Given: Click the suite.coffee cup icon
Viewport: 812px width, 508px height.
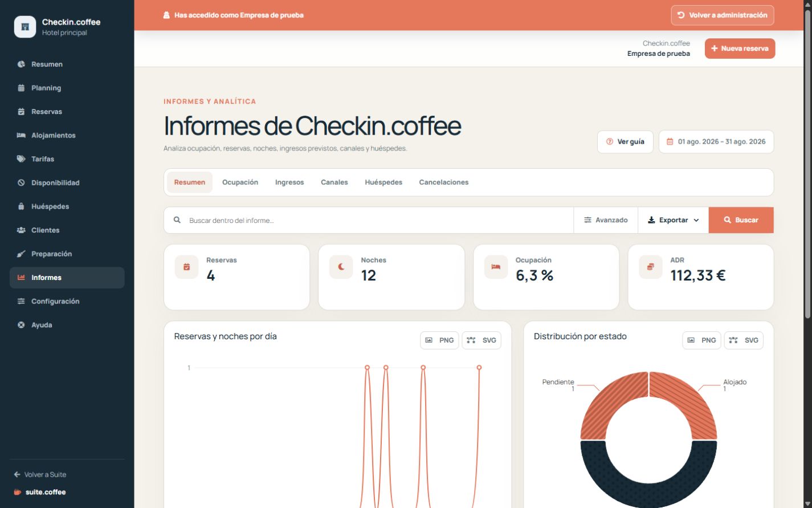Looking at the screenshot, I should pyautogui.click(x=18, y=492).
